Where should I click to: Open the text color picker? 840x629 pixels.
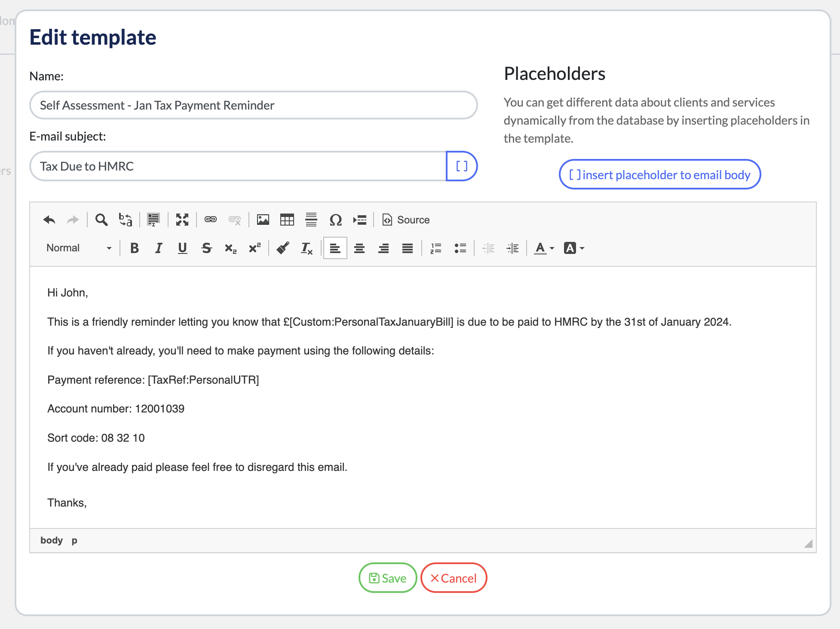(544, 248)
